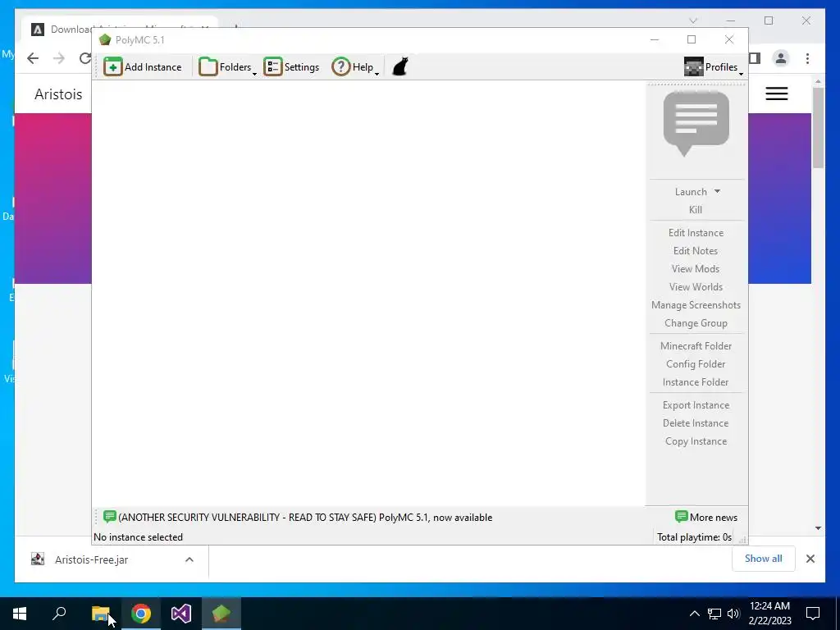Click Total playtime status text
Viewport: 840px width, 630px height.
click(694, 536)
